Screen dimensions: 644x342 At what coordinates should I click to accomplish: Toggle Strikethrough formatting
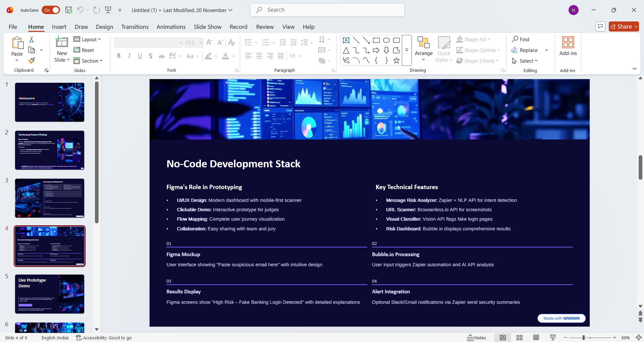(161, 56)
